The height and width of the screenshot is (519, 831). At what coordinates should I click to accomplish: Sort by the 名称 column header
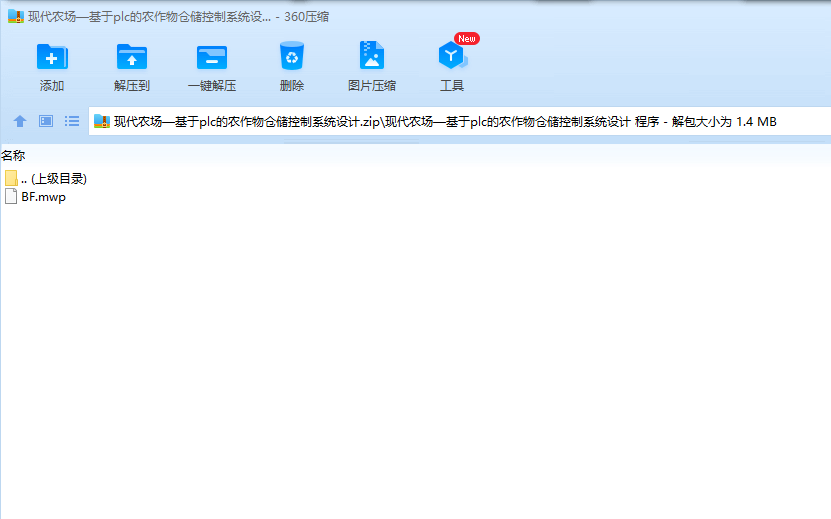[13, 155]
